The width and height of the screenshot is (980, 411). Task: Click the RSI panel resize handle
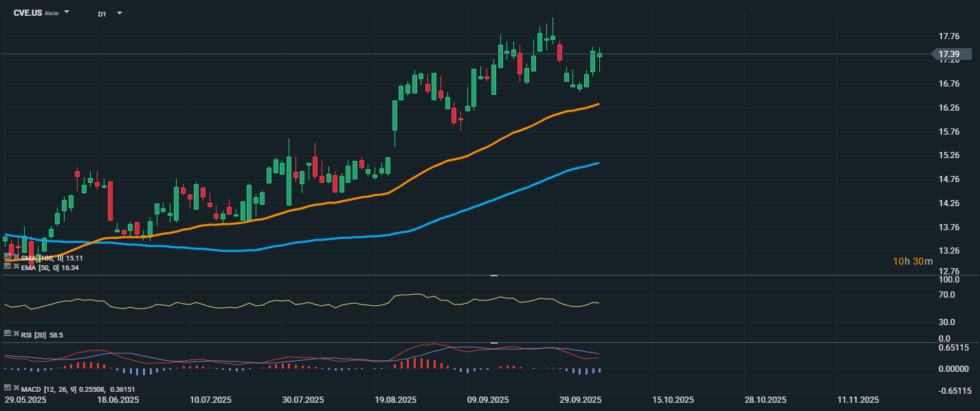[x=493, y=276]
